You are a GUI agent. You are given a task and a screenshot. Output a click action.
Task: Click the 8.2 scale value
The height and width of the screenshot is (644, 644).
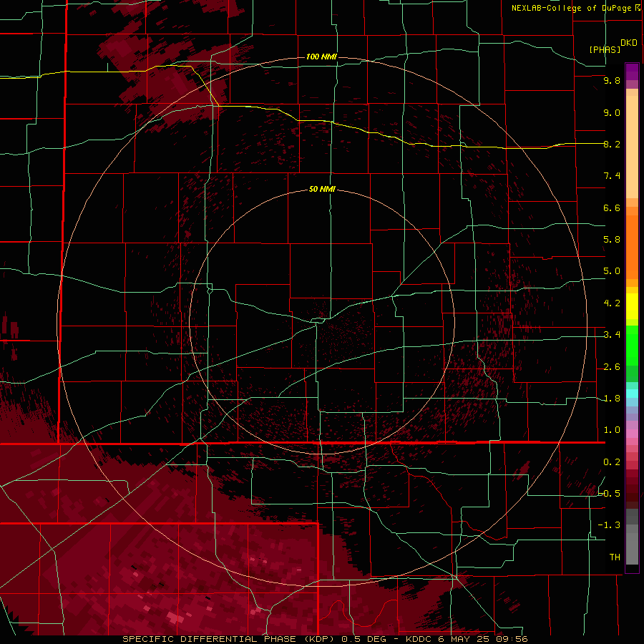612,144
